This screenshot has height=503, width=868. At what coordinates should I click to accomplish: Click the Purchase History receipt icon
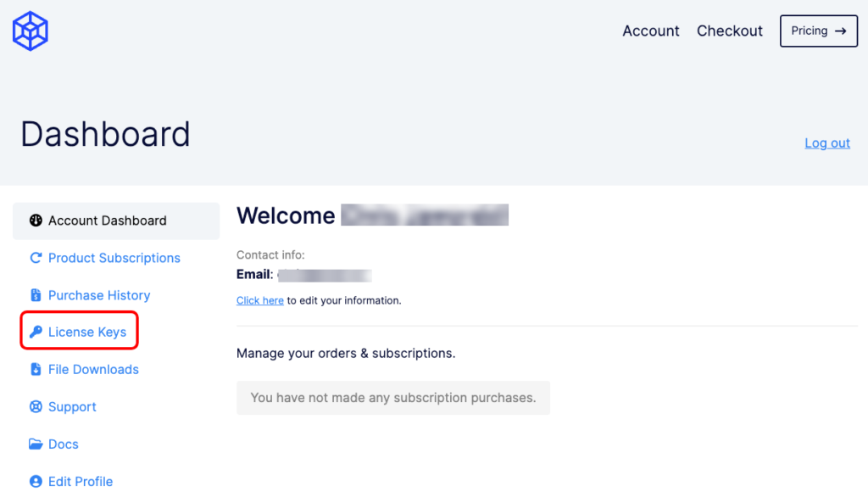36,295
